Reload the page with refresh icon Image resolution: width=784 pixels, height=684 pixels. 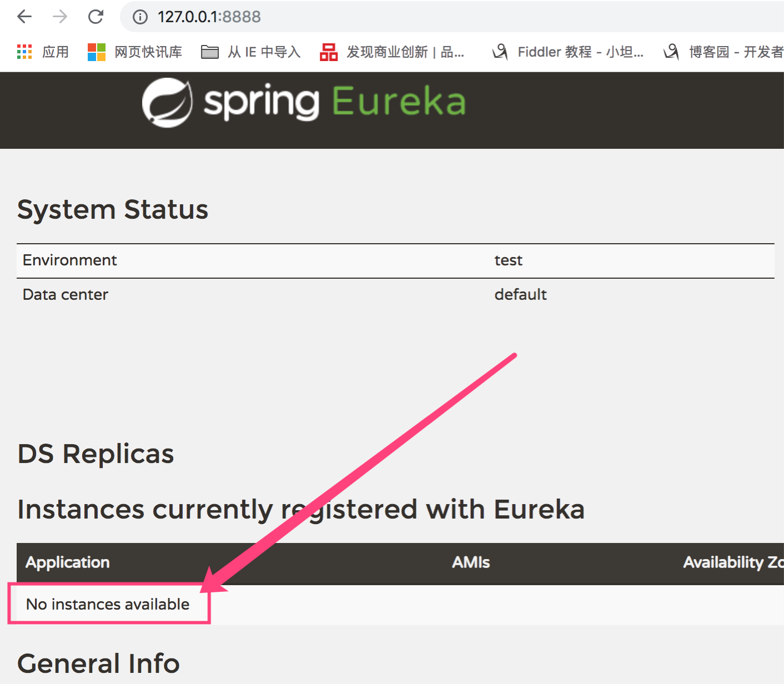(96, 17)
